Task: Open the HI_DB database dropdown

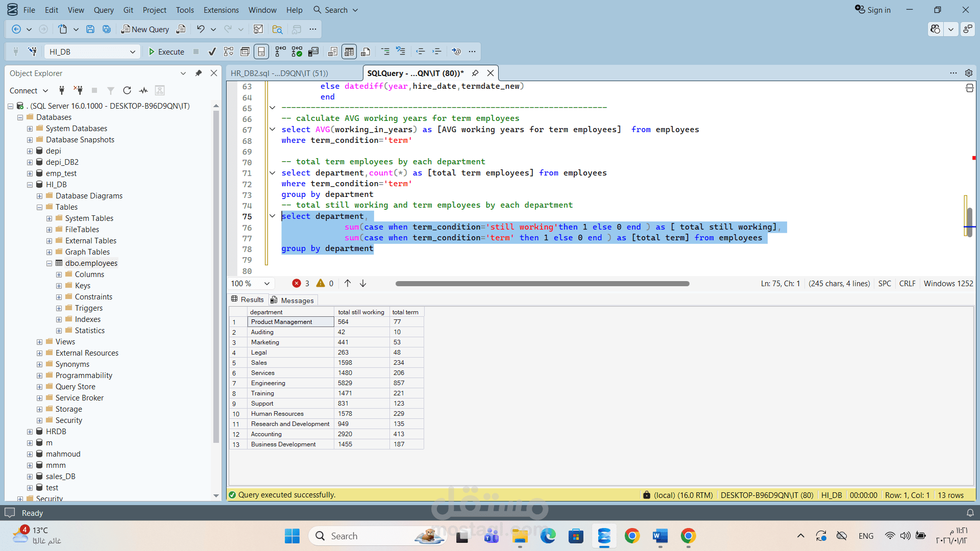Action: [x=132, y=52]
